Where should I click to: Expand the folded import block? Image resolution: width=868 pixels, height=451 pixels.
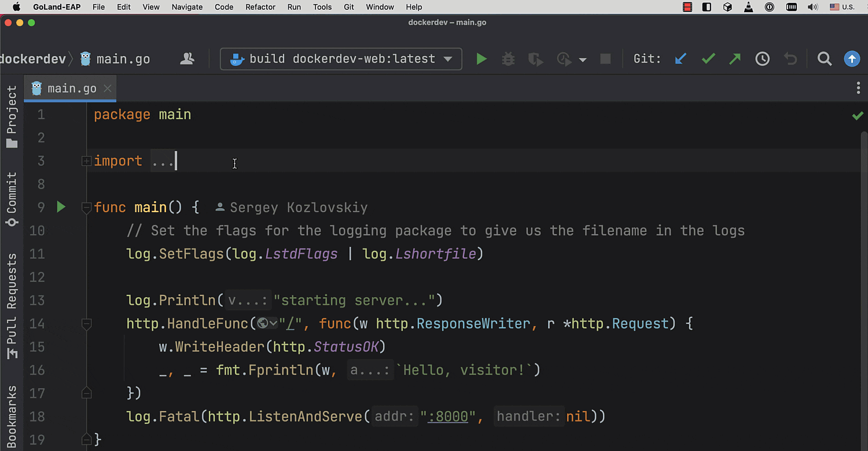pos(86,161)
